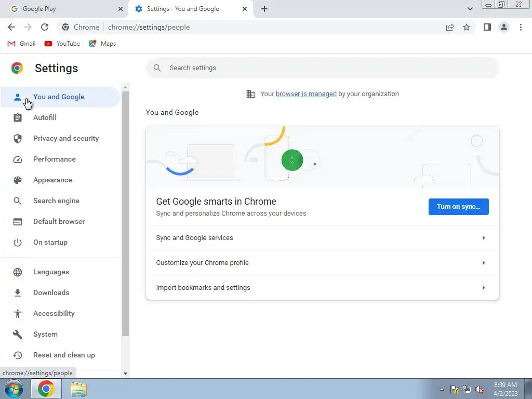The height and width of the screenshot is (399, 532).
Task: Open the tab search dropdown arrow
Action: point(470,9)
